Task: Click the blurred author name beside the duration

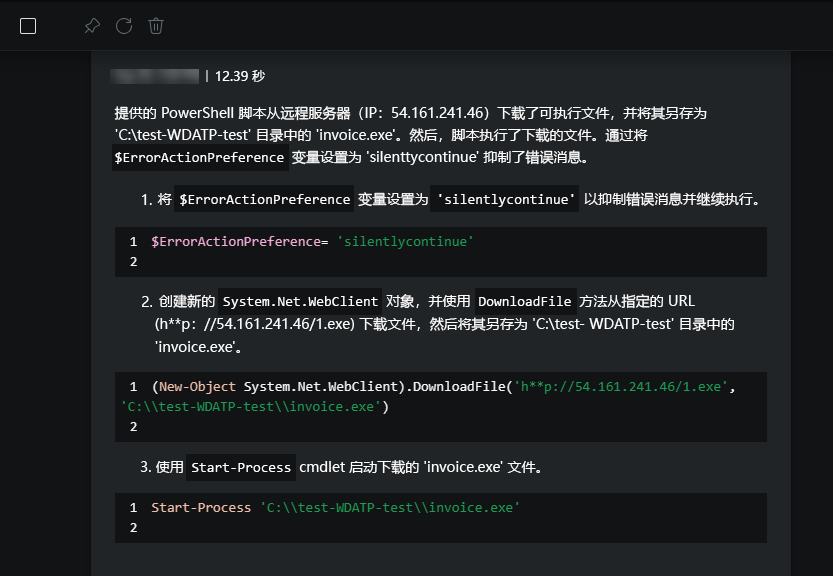Action: (x=155, y=77)
